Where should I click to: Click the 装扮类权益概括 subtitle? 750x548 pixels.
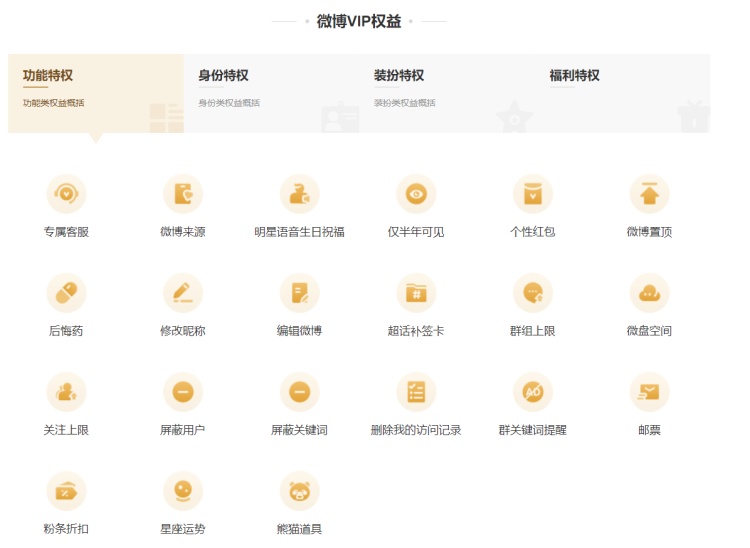coord(405,103)
